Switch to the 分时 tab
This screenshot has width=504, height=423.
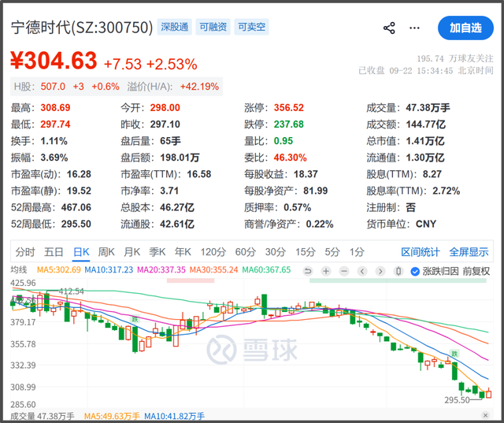pyautogui.click(x=24, y=252)
